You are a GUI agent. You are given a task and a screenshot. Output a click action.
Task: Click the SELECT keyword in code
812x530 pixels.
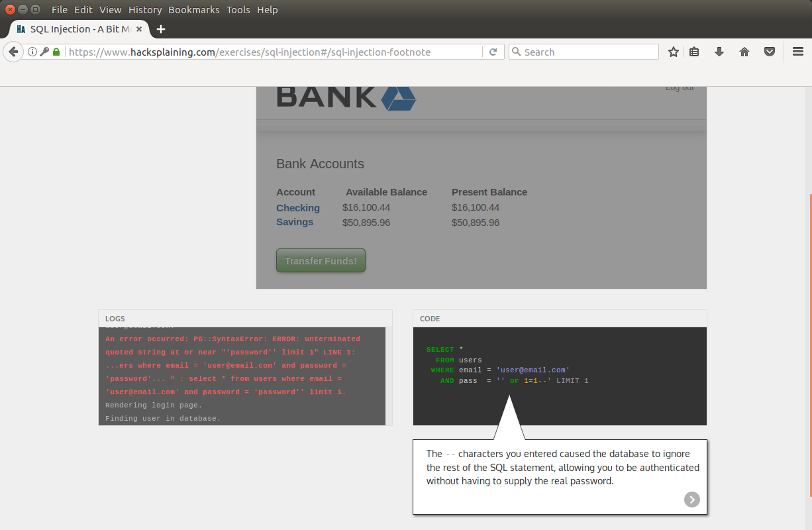pos(440,349)
